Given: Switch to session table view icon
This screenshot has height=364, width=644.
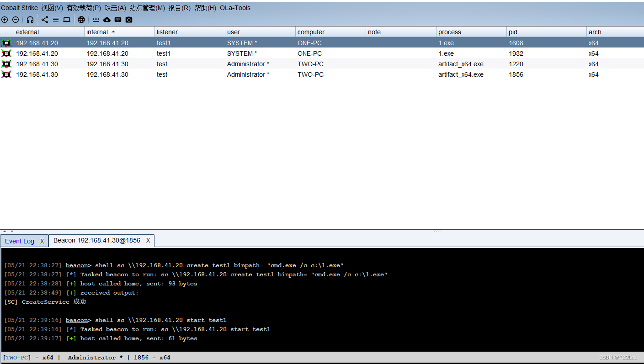Looking at the screenshot, I should [x=56, y=20].
